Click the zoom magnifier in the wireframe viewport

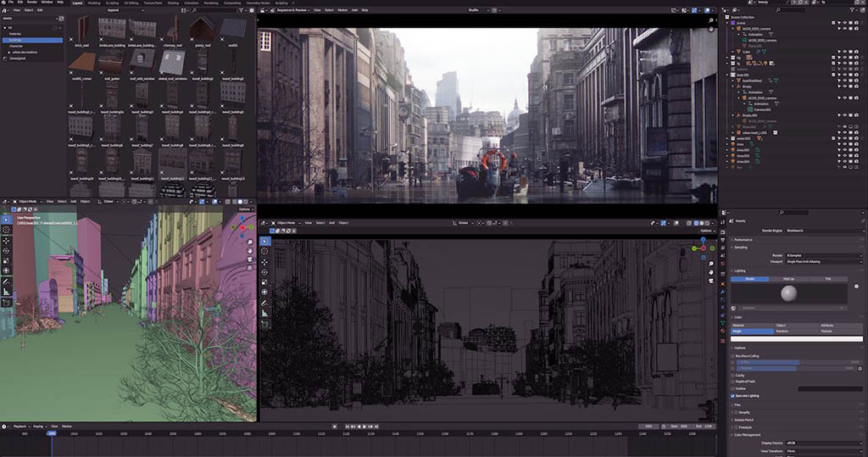711,264
